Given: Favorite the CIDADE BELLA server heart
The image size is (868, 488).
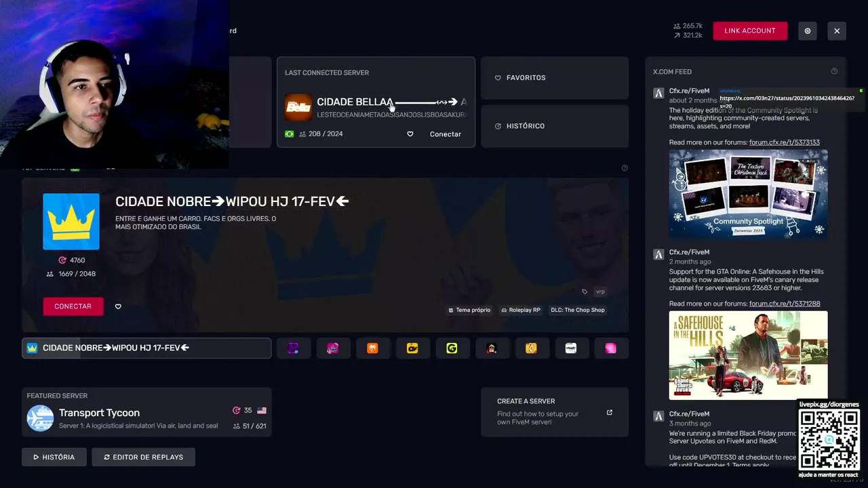Looking at the screenshot, I should click(x=410, y=134).
